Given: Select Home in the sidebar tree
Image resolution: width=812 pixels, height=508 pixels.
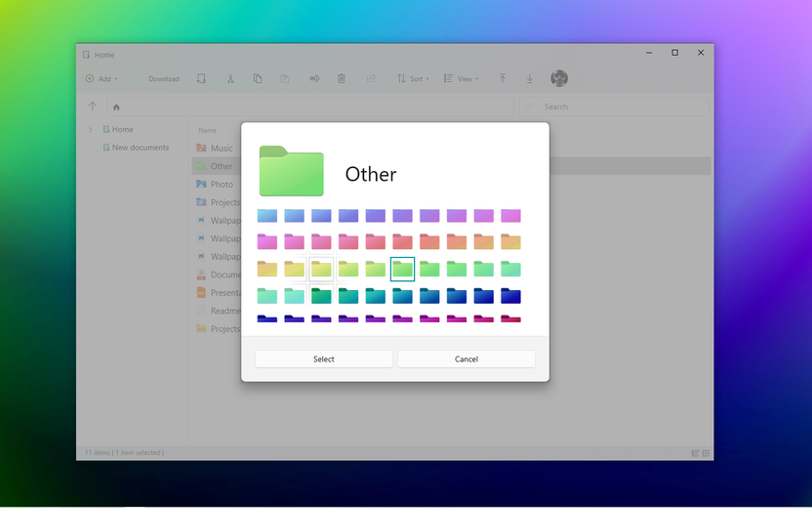Looking at the screenshot, I should click(x=118, y=130).
